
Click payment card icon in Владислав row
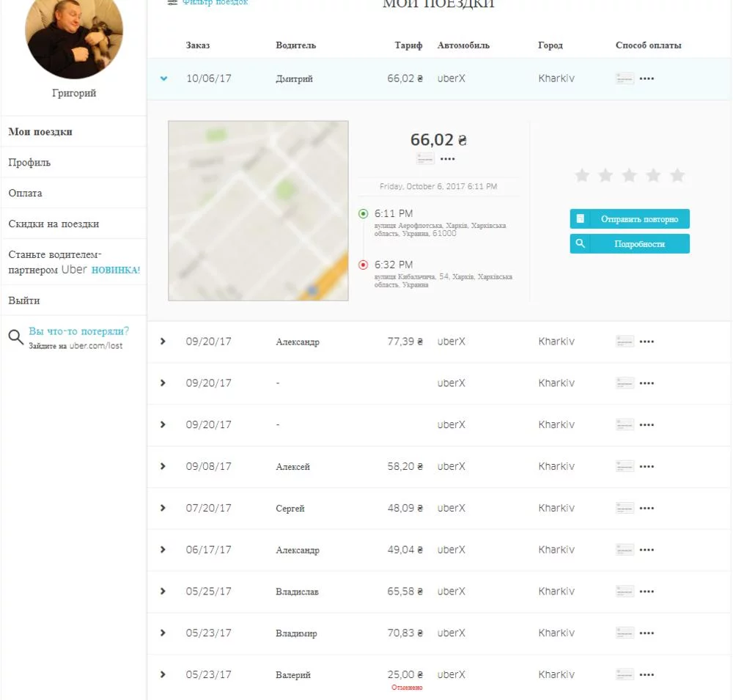[625, 591]
